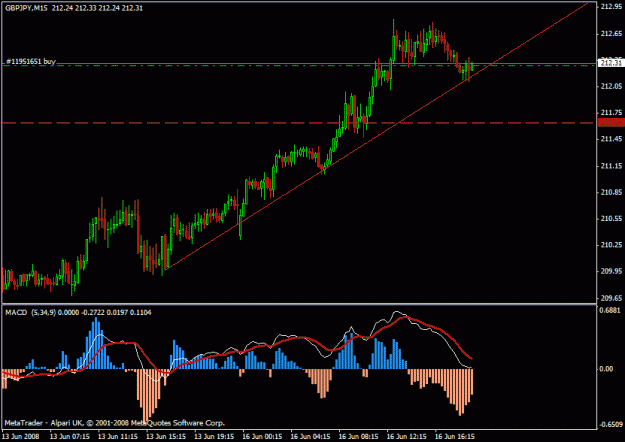This screenshot has width=625, height=442.
Task: Click the 13 Jun 2008 date label
Action: [x=21, y=436]
